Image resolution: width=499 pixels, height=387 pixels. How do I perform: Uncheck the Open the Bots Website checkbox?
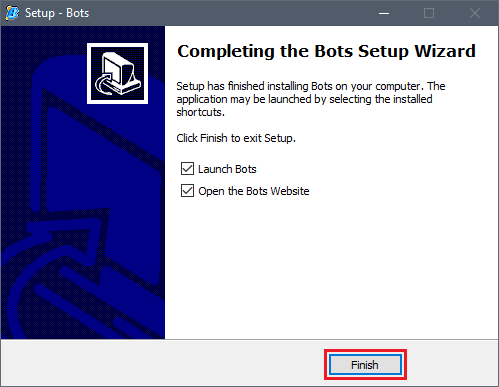point(187,191)
